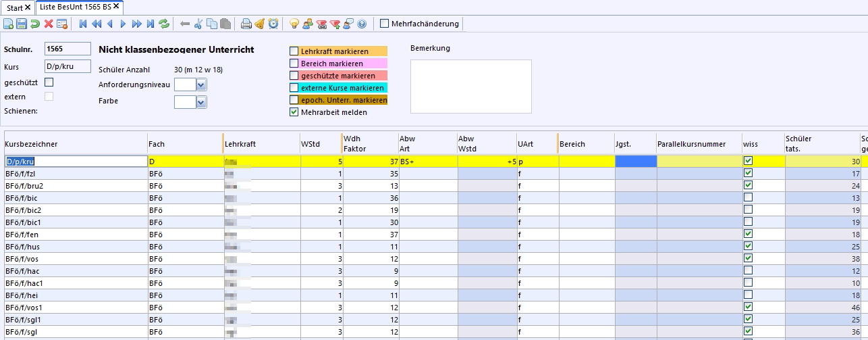Click the last record navigation icon
868x340 pixels.
150,24
